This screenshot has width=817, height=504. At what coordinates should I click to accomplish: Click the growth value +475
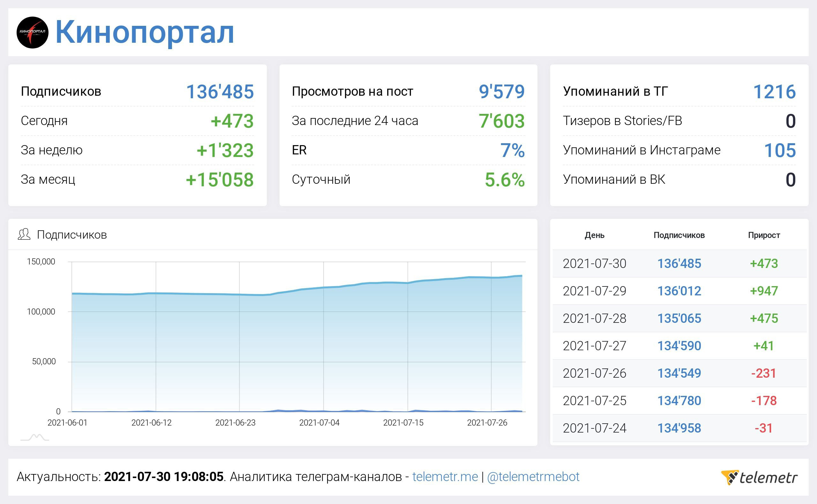764,318
